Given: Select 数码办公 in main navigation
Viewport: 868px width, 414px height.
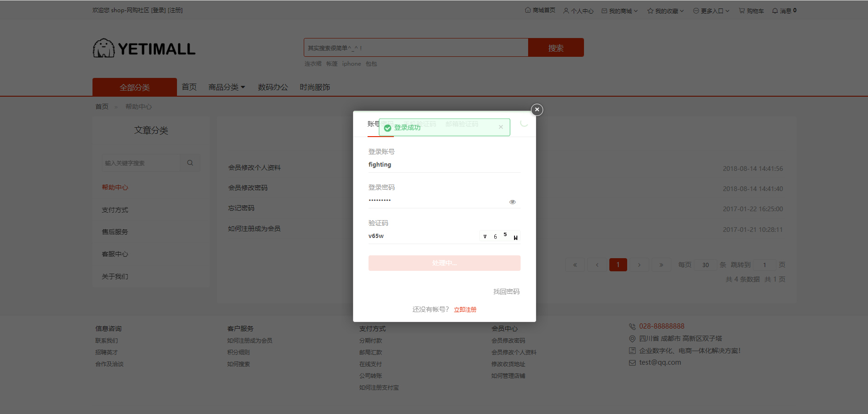Looking at the screenshot, I should tap(273, 87).
